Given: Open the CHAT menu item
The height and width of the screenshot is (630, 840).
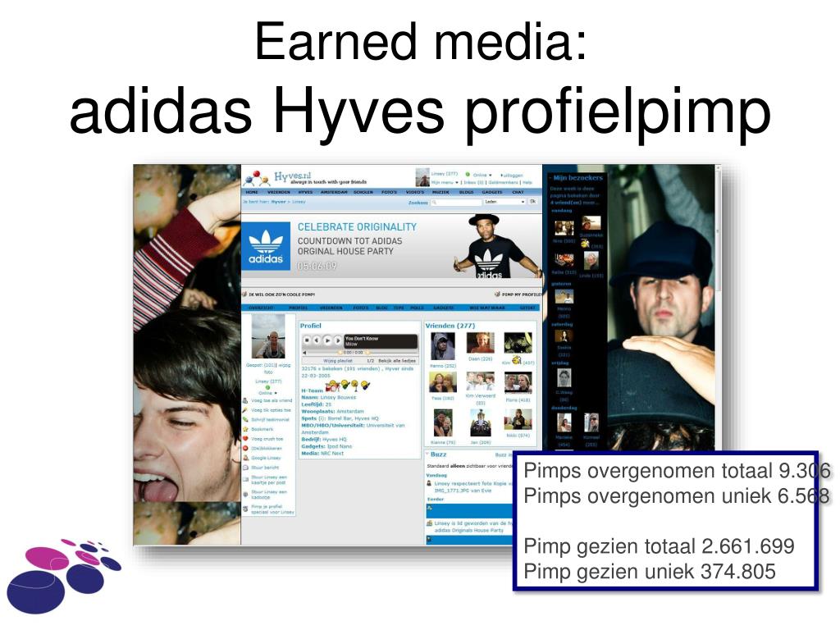Looking at the screenshot, I should [518, 192].
